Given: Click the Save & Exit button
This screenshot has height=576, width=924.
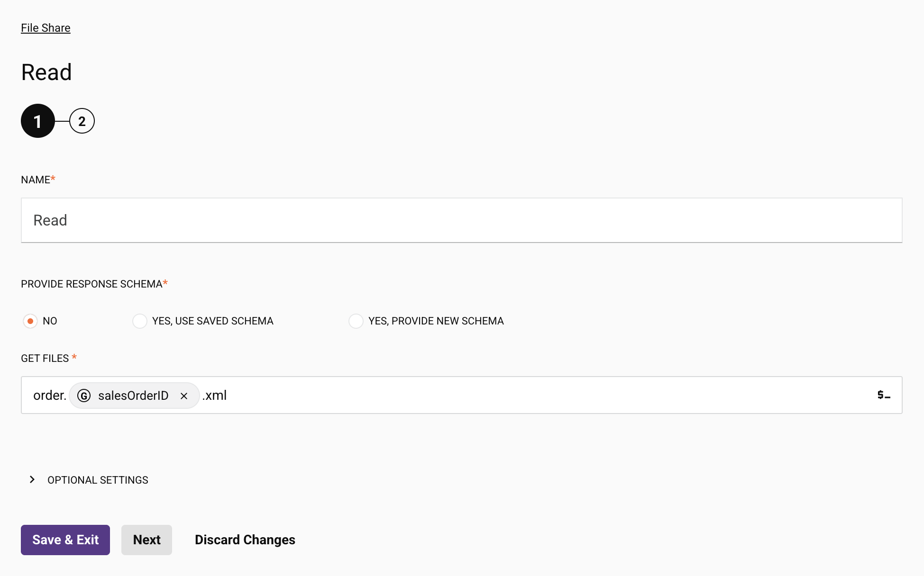Looking at the screenshot, I should (x=65, y=540).
